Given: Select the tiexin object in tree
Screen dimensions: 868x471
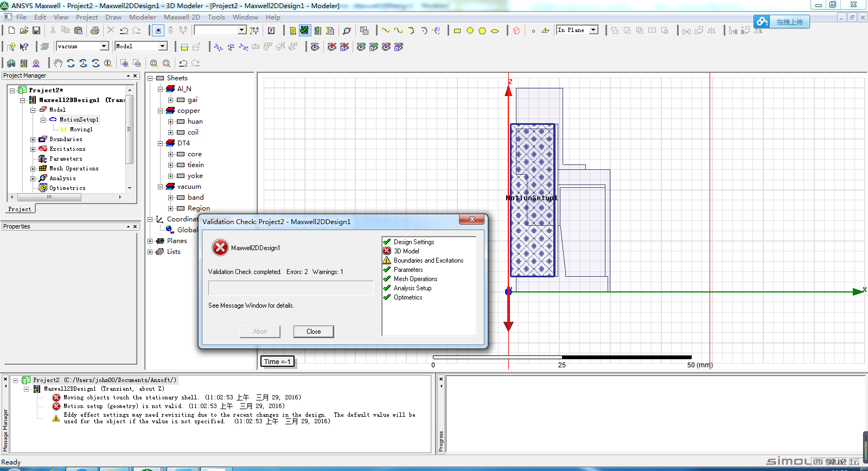Looking at the screenshot, I should (x=196, y=165).
